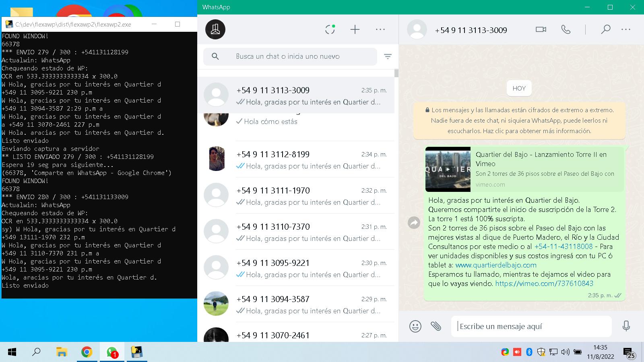Record a voice message with microphone
The image size is (644, 362).
coord(626,326)
